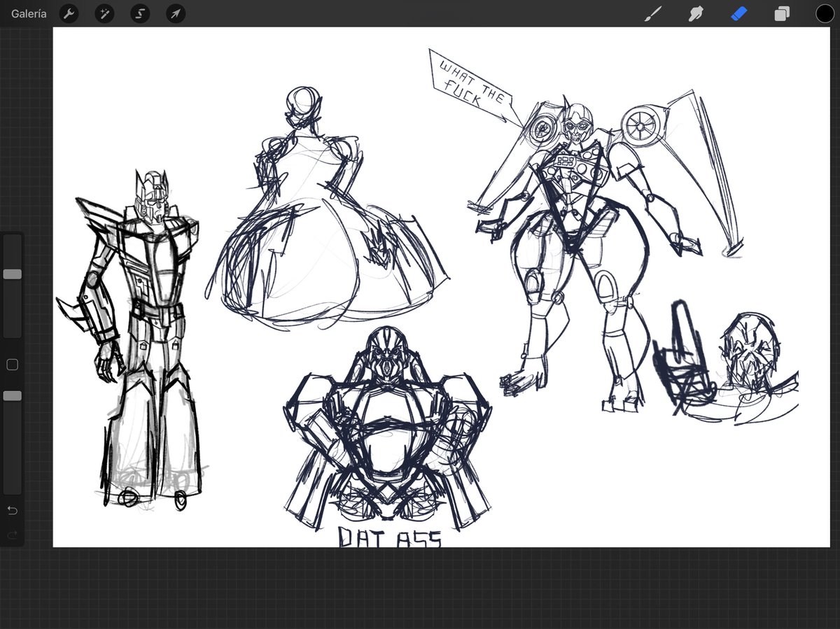Select the Smudge tool
This screenshot has height=629, width=840.
click(x=696, y=13)
